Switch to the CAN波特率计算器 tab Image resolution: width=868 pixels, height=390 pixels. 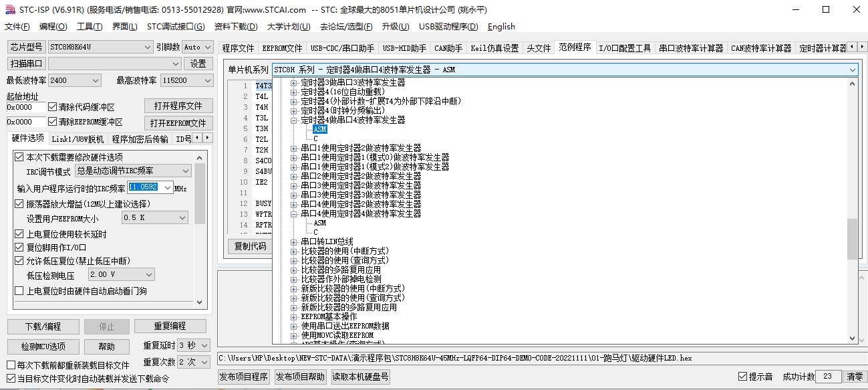click(761, 48)
